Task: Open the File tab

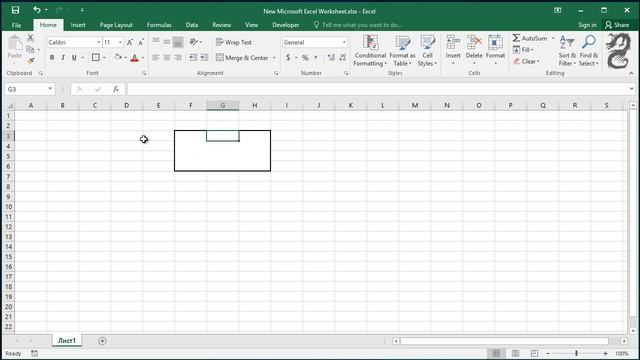Action: tap(16, 25)
